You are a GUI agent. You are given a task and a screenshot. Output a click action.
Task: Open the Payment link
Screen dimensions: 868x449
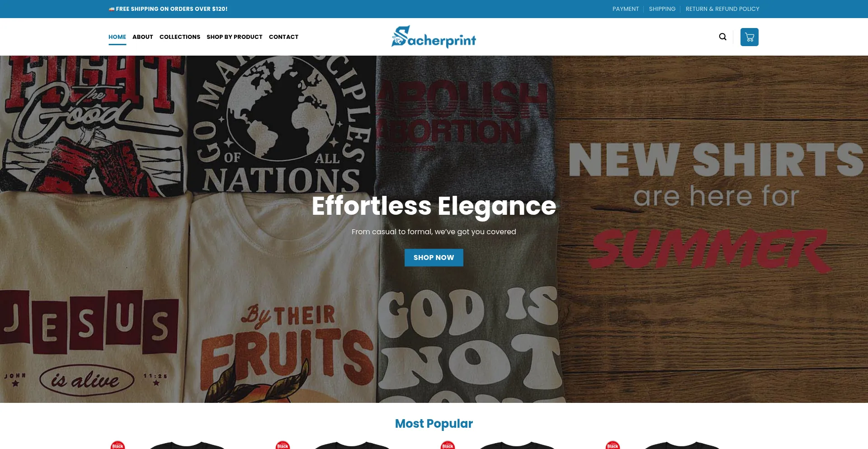click(625, 9)
